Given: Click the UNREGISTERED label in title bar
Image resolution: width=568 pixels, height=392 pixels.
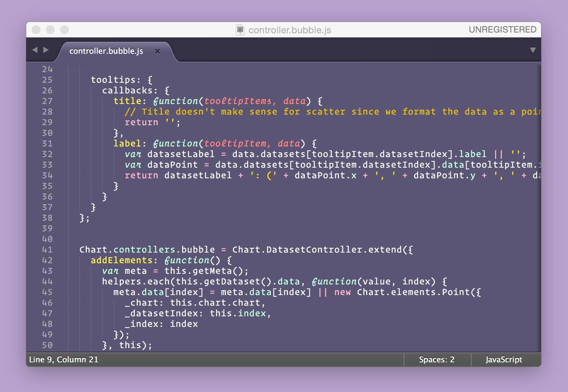Looking at the screenshot, I should [503, 30].
